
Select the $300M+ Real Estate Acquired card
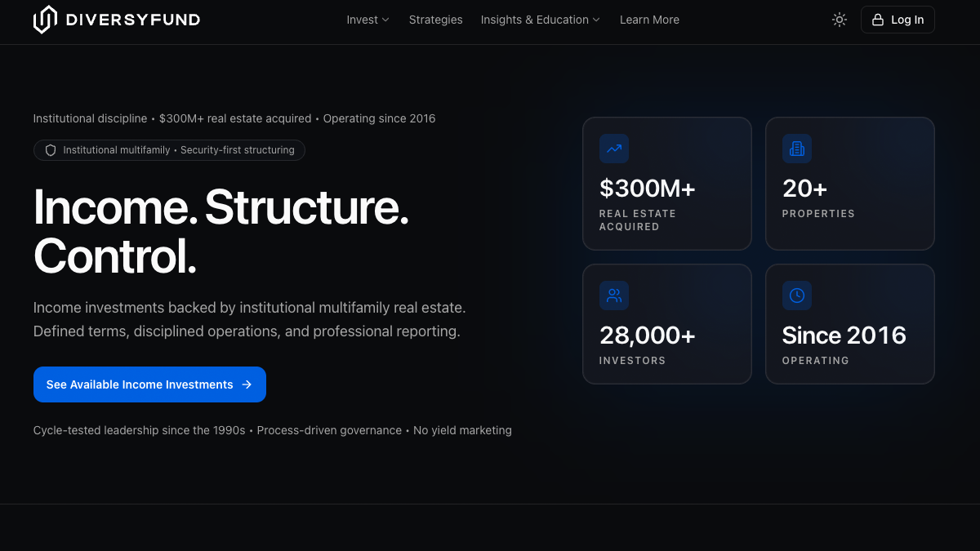(x=667, y=184)
